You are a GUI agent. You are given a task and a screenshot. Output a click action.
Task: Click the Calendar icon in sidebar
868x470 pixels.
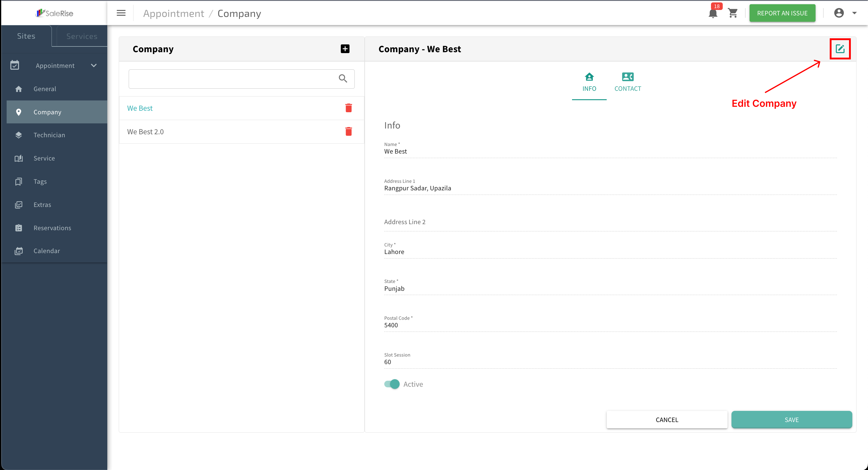[18, 251]
